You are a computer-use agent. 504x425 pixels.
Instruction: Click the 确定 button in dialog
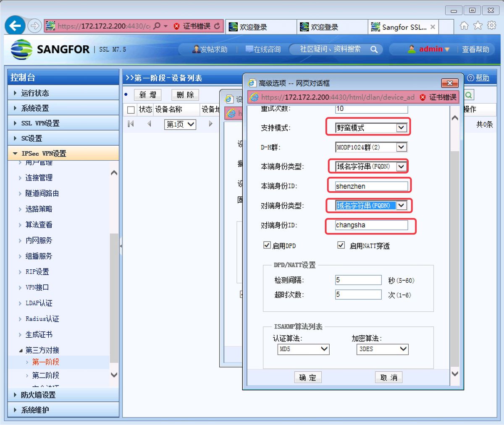308,378
